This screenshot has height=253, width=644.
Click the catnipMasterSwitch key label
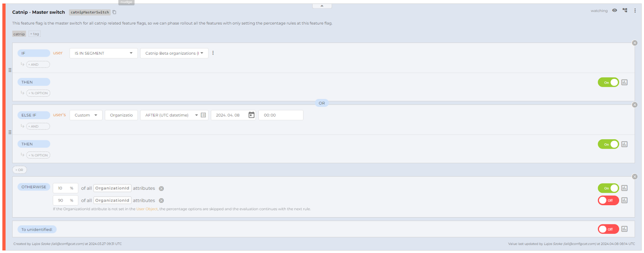(90, 12)
